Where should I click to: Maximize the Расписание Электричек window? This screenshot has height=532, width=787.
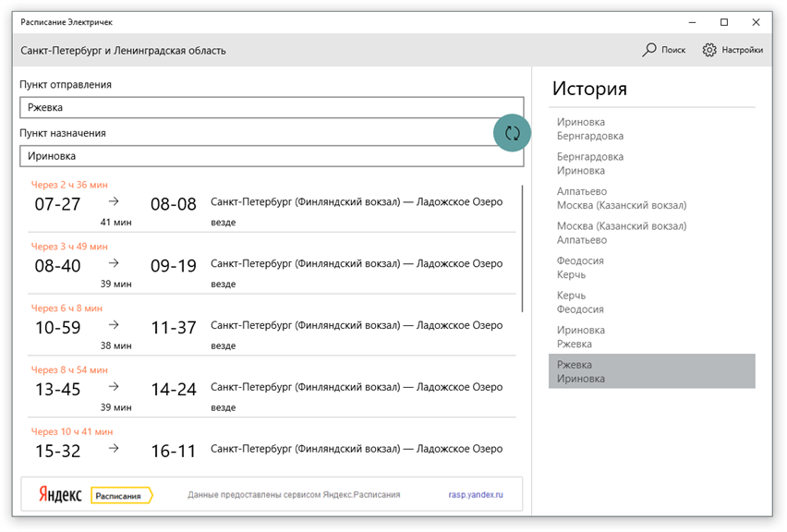(x=724, y=22)
